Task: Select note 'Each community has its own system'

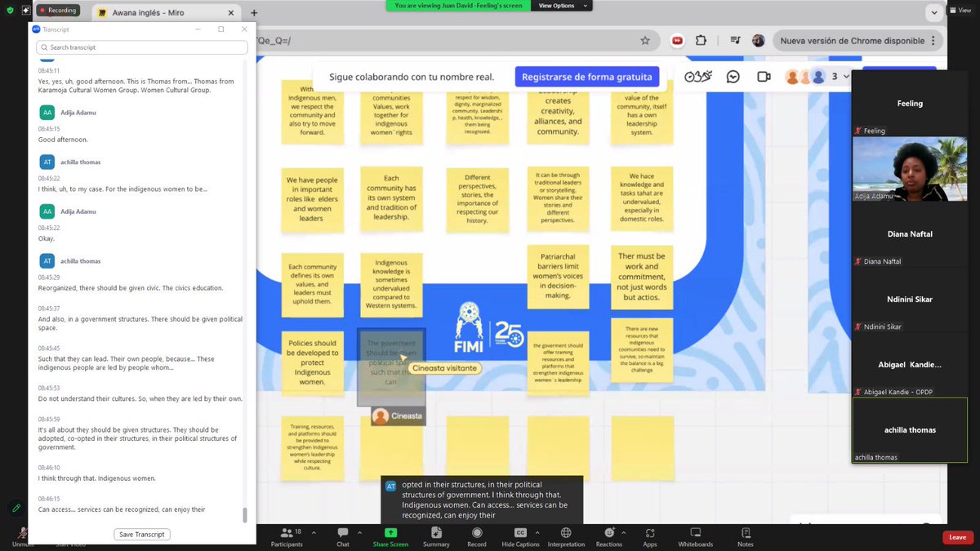Action: (x=390, y=199)
